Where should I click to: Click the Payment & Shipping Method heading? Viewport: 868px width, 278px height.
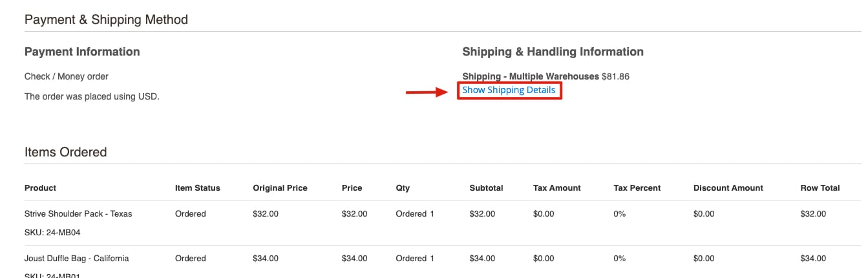point(106,19)
